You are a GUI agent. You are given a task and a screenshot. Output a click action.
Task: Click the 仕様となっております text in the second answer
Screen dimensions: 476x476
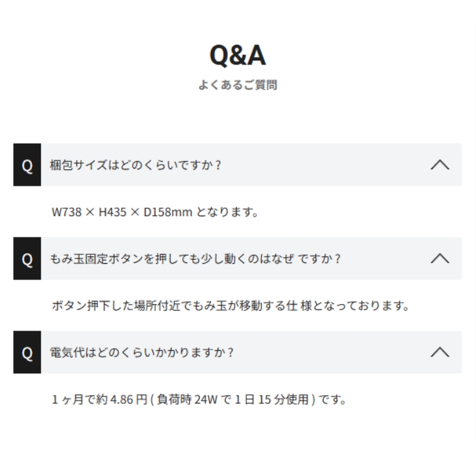coord(347,306)
